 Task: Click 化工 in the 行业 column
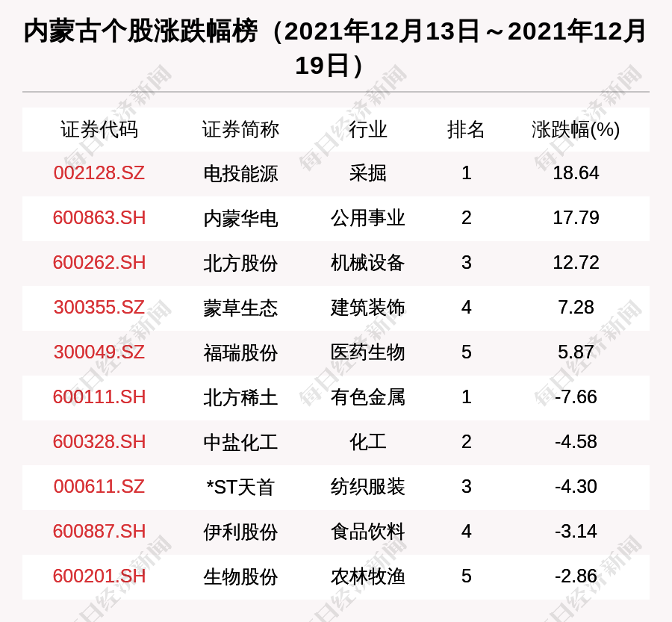click(367, 442)
